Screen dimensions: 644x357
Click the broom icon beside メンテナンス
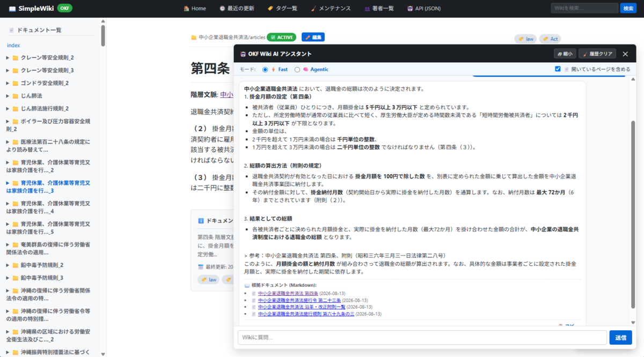point(313,9)
